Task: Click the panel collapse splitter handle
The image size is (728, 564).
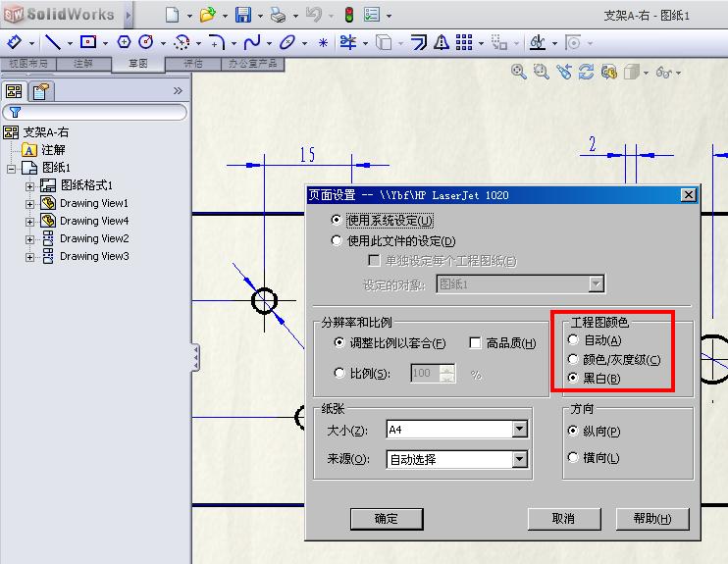Action: (x=196, y=357)
